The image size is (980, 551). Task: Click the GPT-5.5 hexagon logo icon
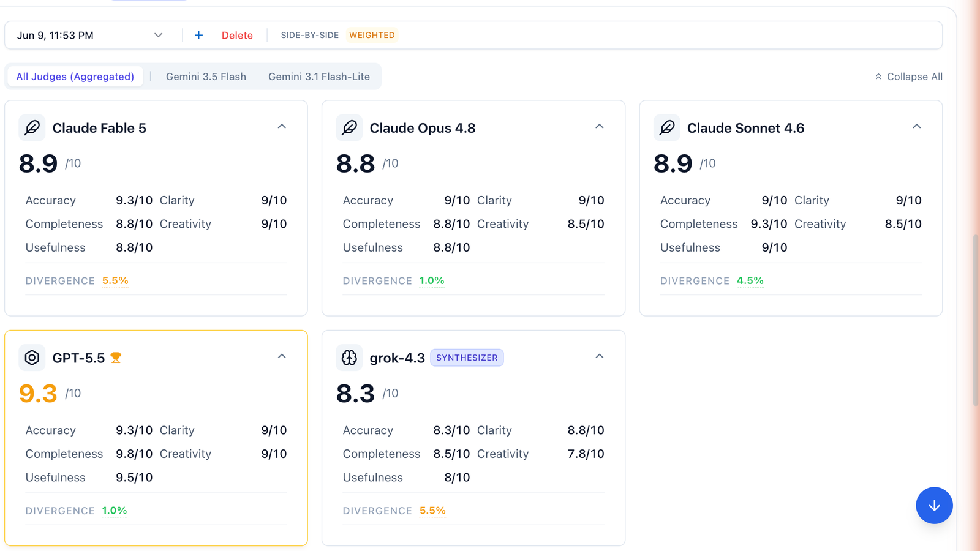[x=32, y=358]
